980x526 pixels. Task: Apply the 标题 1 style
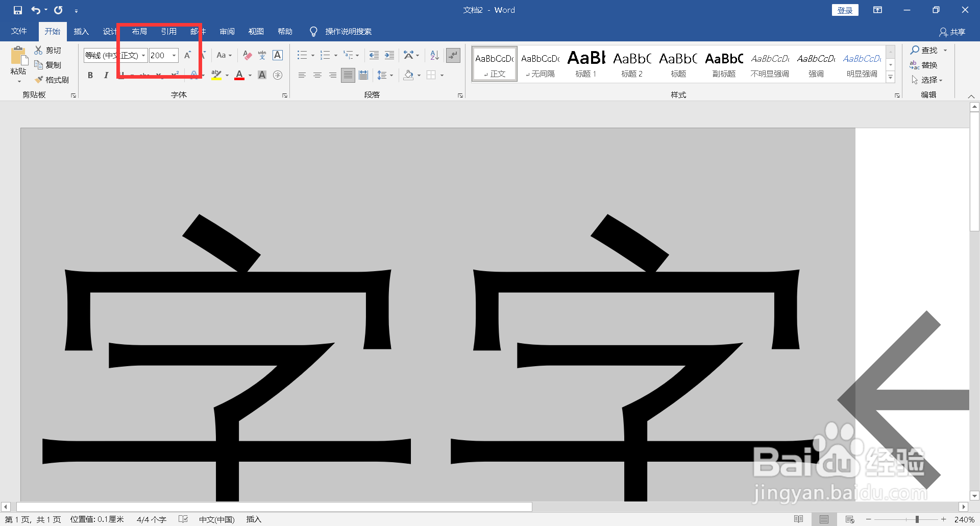[586, 64]
